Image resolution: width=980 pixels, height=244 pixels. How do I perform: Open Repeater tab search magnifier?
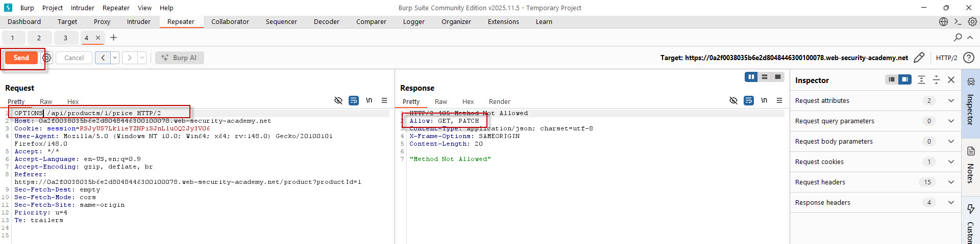[x=958, y=38]
